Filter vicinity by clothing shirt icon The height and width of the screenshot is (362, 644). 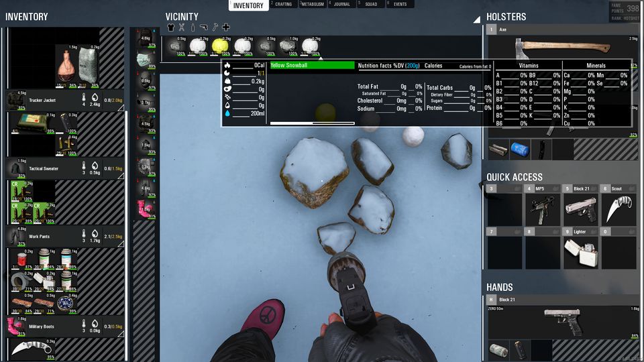(x=171, y=27)
